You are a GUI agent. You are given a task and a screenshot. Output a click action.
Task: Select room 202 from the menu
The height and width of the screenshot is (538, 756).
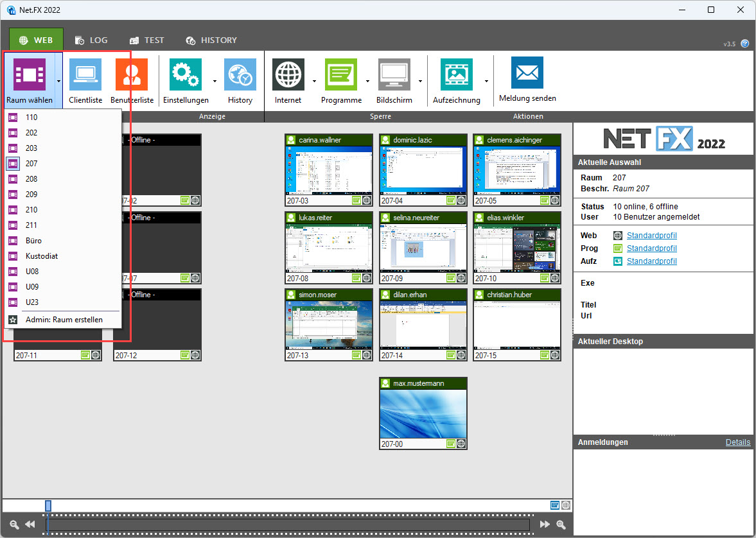click(63, 132)
